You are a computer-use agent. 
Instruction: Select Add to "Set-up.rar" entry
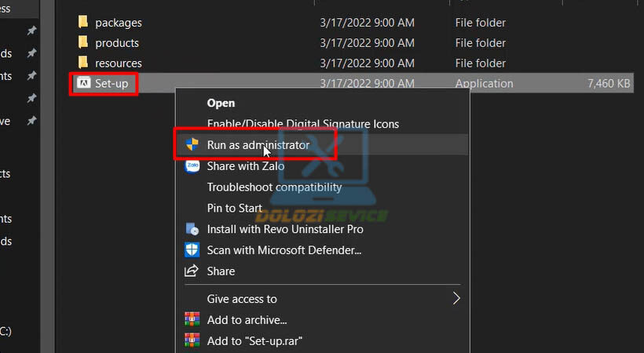(254, 340)
